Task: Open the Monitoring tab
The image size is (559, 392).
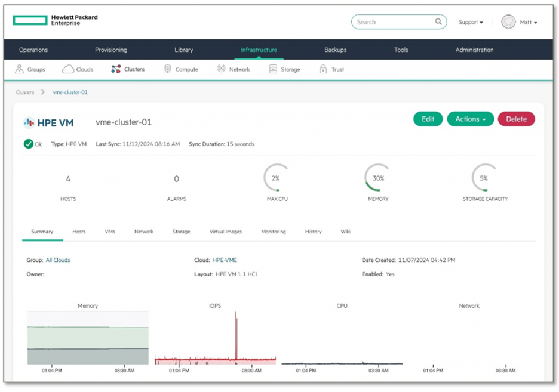Action: click(273, 232)
